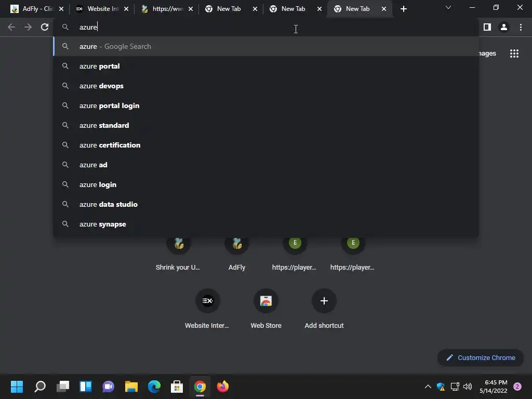Open Task View on the taskbar
Screen dimensions: 532x399
[63, 387]
